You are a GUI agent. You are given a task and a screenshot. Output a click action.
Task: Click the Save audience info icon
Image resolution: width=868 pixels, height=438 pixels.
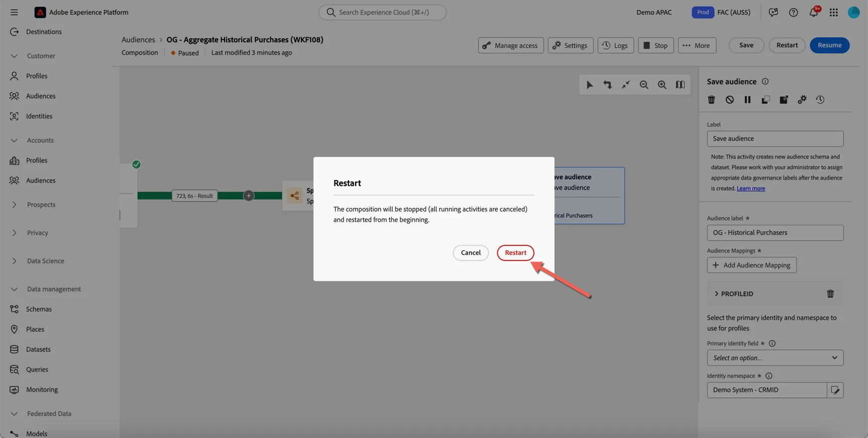(765, 81)
